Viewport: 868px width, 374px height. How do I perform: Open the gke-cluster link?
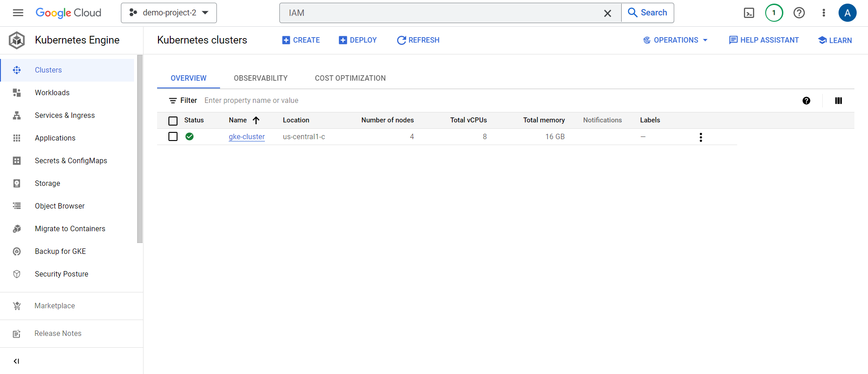pyautogui.click(x=246, y=136)
